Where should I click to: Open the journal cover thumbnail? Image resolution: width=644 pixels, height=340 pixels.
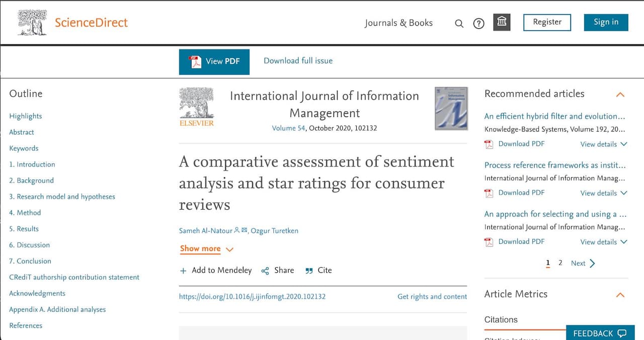[451, 108]
